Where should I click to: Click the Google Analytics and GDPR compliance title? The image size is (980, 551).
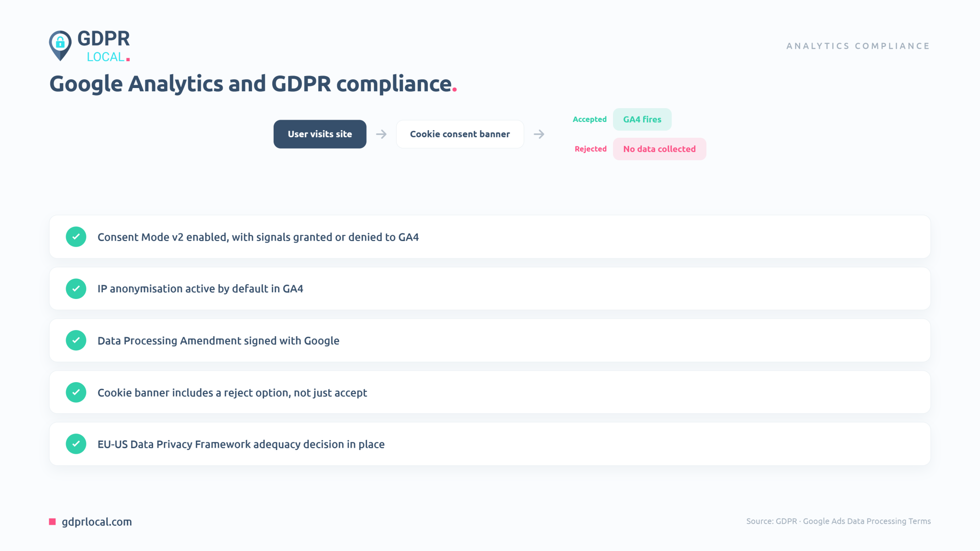pyautogui.click(x=253, y=84)
